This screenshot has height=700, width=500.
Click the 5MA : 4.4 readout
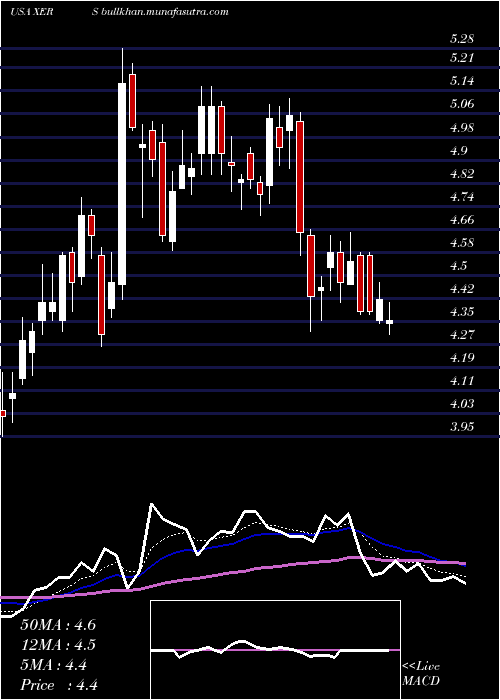pos(54,665)
